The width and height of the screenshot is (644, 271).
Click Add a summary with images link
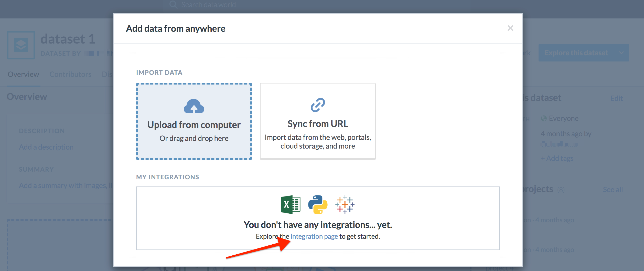coord(66,185)
